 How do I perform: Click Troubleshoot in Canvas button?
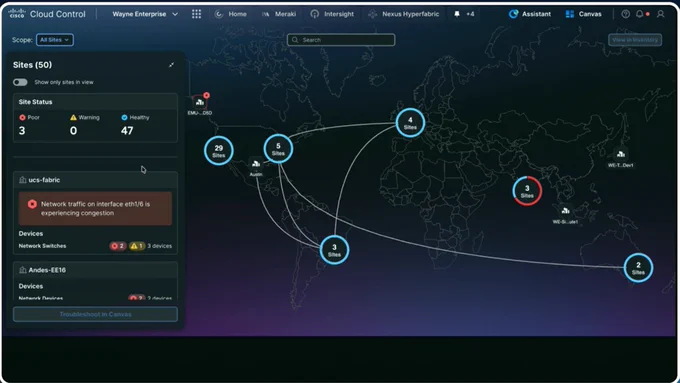95,314
